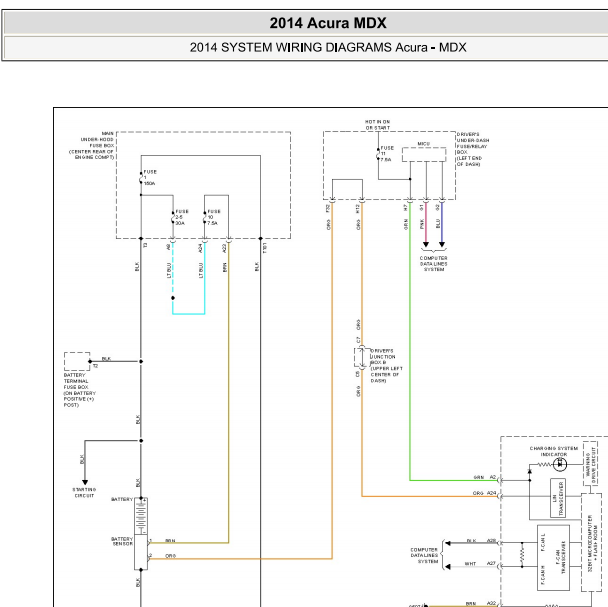
Task: Click the "T2" label near battery terminal fuse box
Action: point(95,366)
